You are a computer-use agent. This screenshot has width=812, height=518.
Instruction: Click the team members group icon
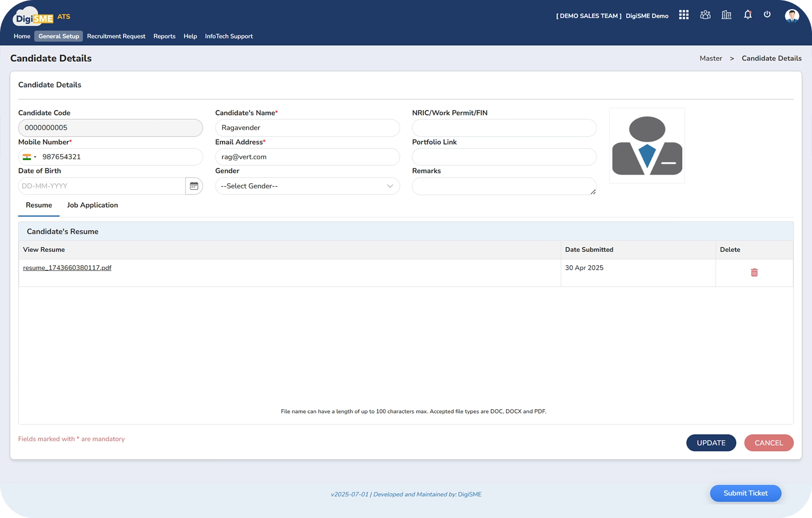[x=705, y=15]
